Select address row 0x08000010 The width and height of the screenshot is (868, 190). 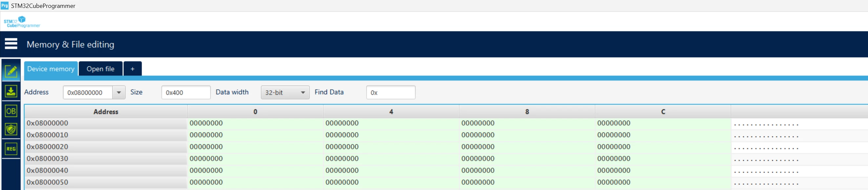pyautogui.click(x=106, y=135)
